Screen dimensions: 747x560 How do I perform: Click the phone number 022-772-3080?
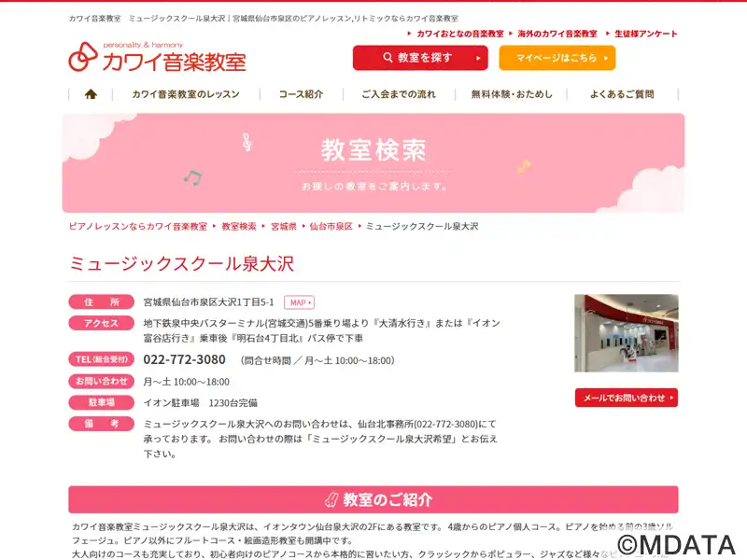point(184,359)
